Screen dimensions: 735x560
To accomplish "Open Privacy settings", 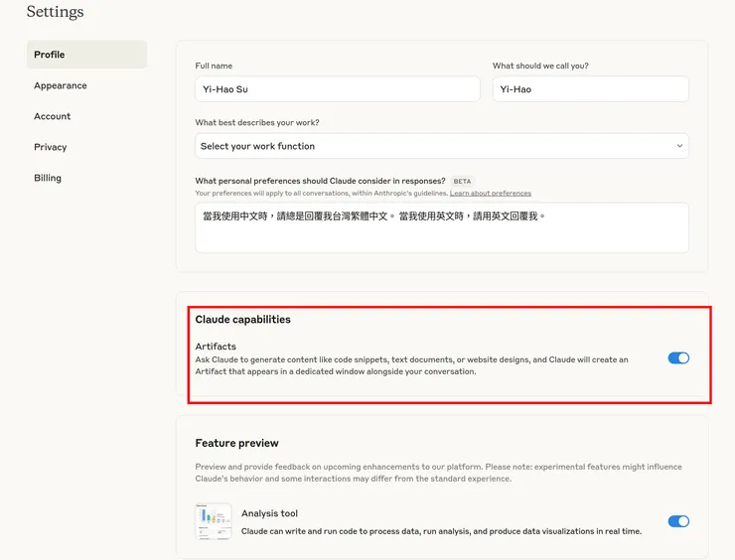I will pyautogui.click(x=51, y=147).
